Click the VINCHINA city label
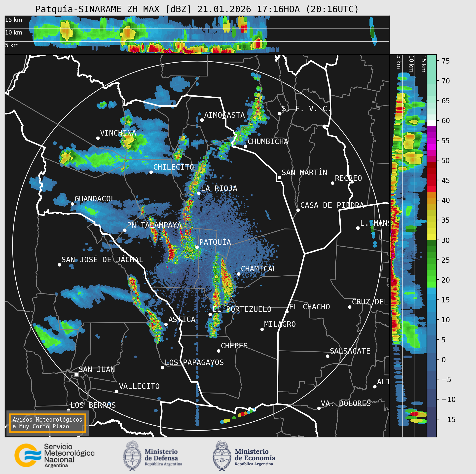Screen dimensions: 476x474 click(x=118, y=133)
